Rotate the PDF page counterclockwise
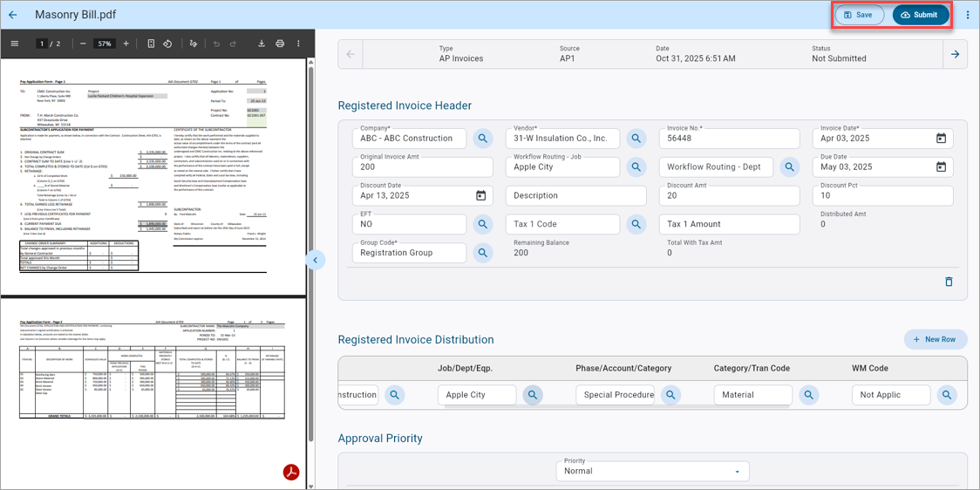Screen dimensions: 980x490 [167, 44]
